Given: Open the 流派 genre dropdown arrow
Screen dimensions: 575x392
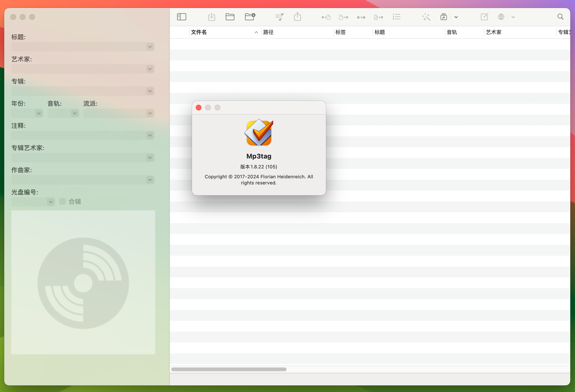Looking at the screenshot, I should coord(150,113).
